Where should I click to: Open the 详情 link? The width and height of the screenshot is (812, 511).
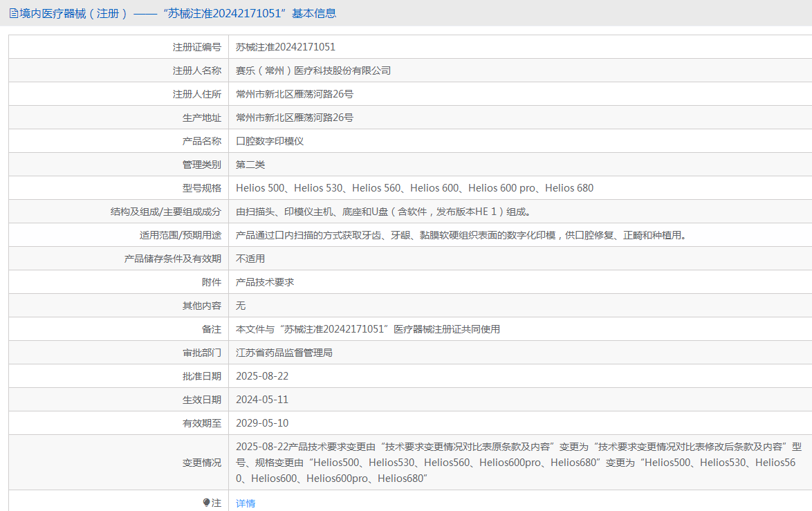(246, 503)
